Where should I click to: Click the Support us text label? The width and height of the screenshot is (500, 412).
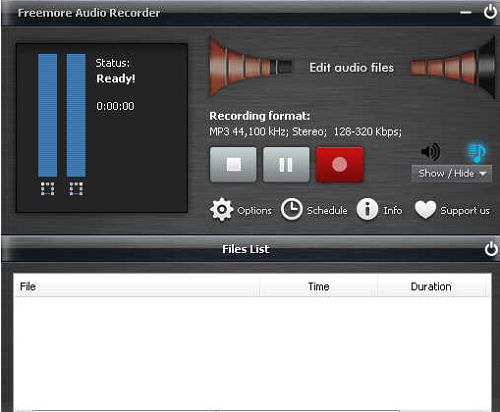465,211
